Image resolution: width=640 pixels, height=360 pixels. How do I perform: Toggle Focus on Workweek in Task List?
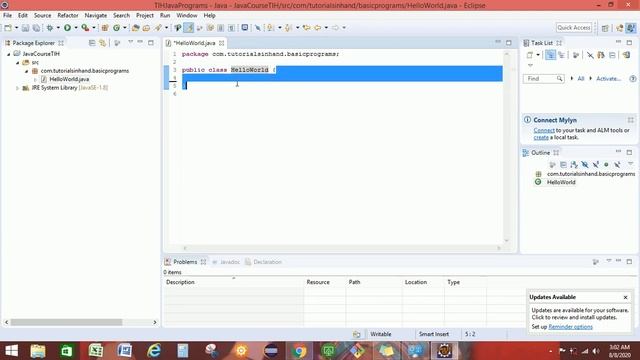click(576, 55)
